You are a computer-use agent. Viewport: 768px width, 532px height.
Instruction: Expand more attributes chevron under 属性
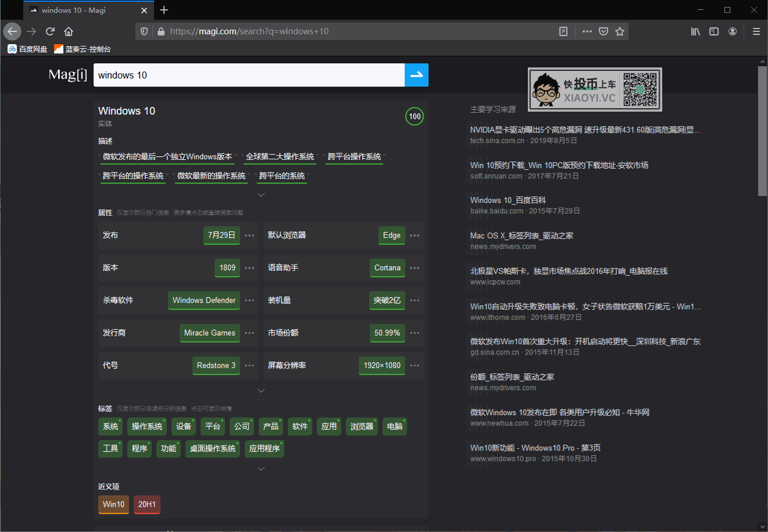tap(261, 391)
